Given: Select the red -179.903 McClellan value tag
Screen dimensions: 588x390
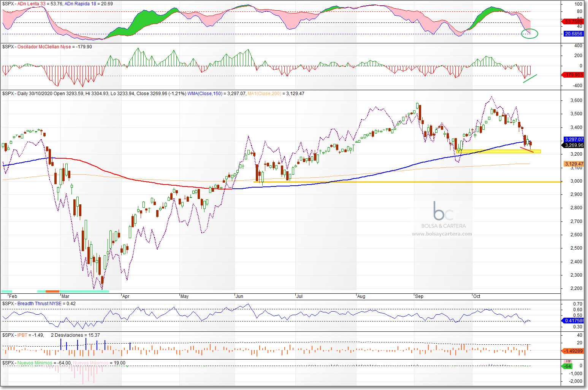Looking at the screenshot, I should pyautogui.click(x=572, y=75).
